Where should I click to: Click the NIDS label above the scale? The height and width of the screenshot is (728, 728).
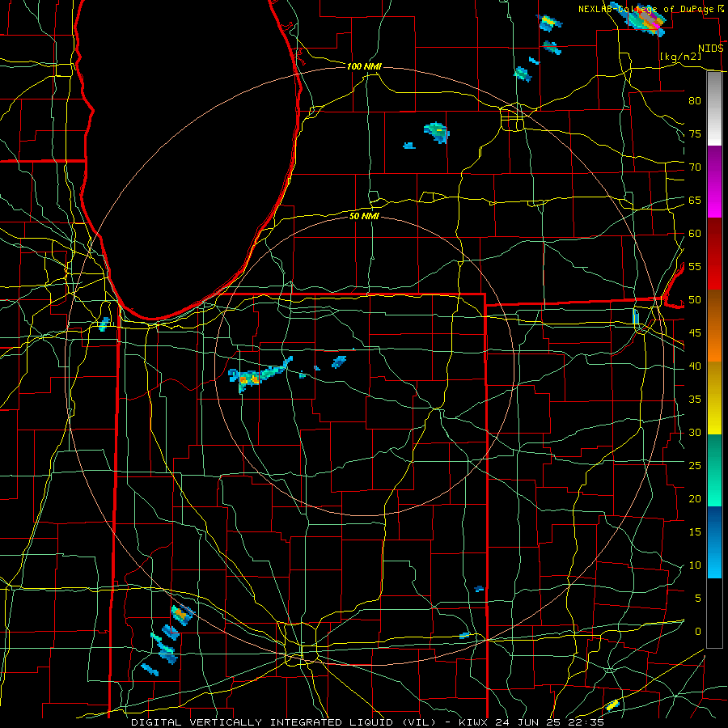(x=711, y=49)
